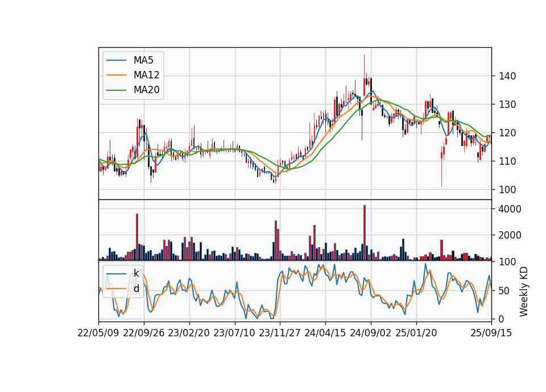The image size is (546, 392).
Task: Click the 23/02/20 date label
Action: [x=189, y=333]
